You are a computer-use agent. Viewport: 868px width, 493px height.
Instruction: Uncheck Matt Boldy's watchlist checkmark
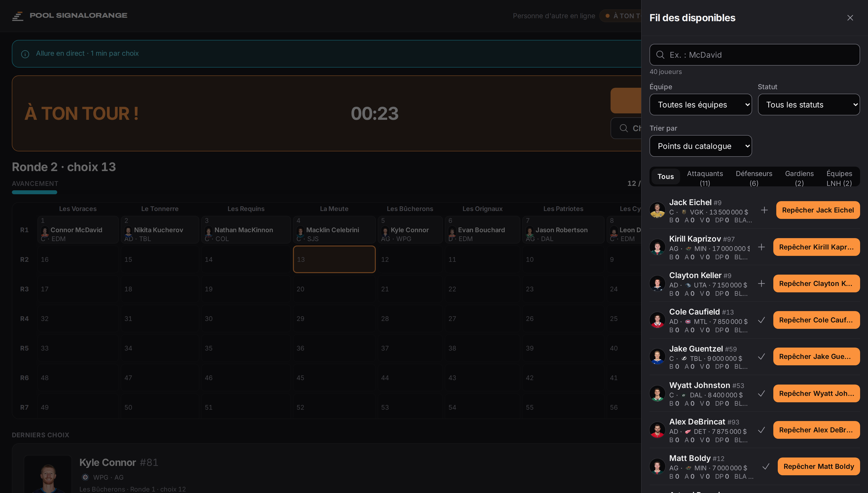point(766,467)
